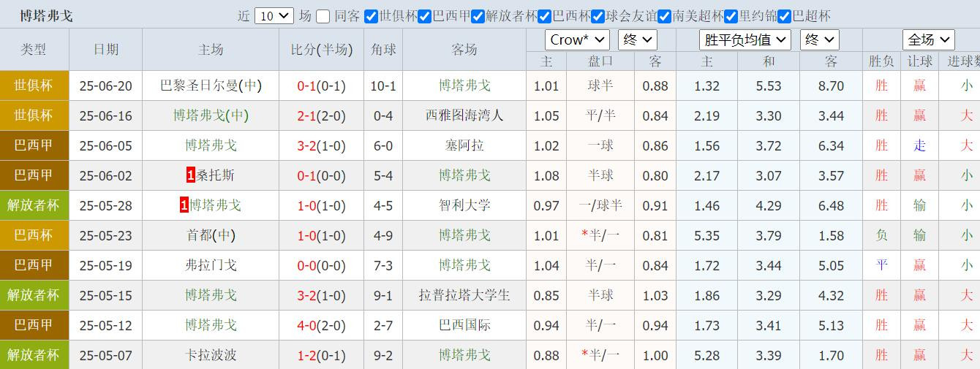Image resolution: width=980 pixels, height=369 pixels.
Task: Open team link 拉普拉塔大学生
Action: click(x=464, y=295)
